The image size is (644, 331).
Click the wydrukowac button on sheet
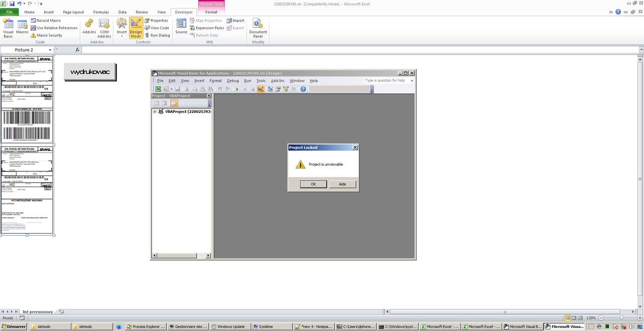[x=90, y=72]
